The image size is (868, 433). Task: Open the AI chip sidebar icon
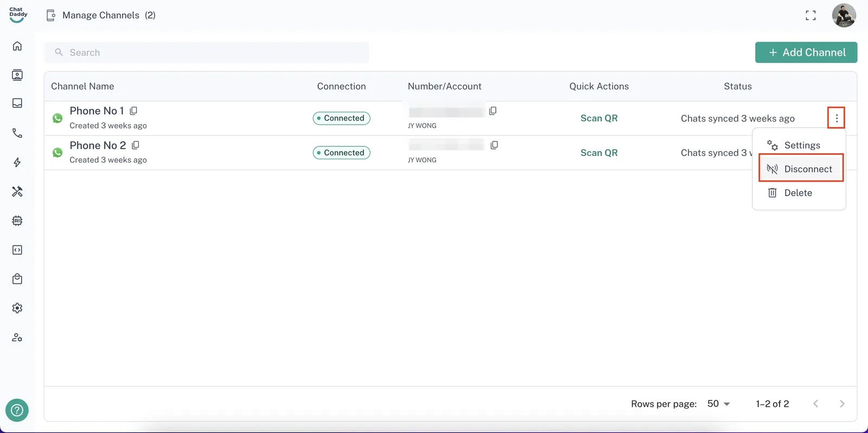17,221
